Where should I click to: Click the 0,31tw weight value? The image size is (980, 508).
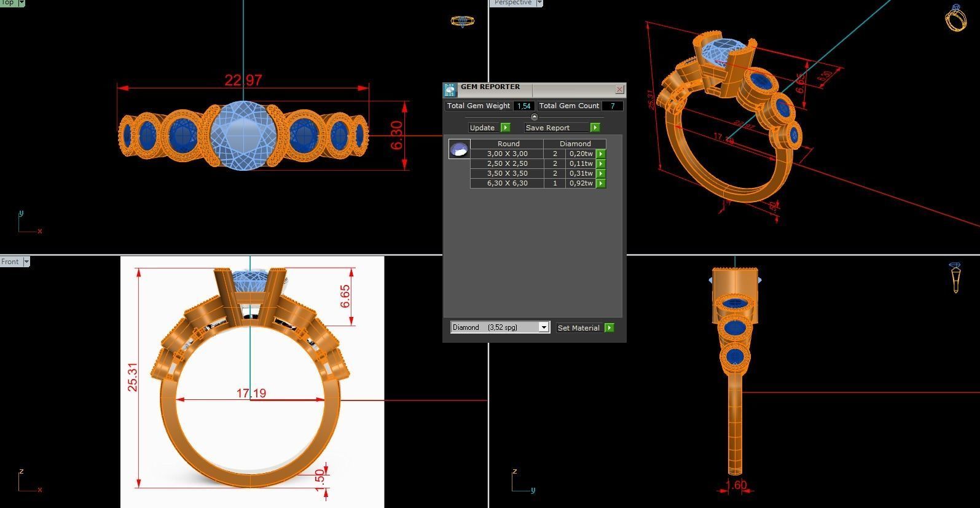point(581,173)
